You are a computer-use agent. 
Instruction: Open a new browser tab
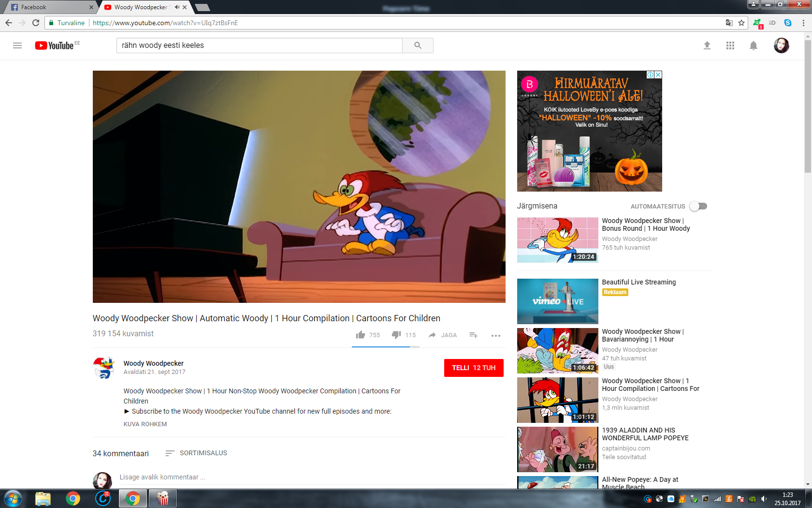pos(202,7)
